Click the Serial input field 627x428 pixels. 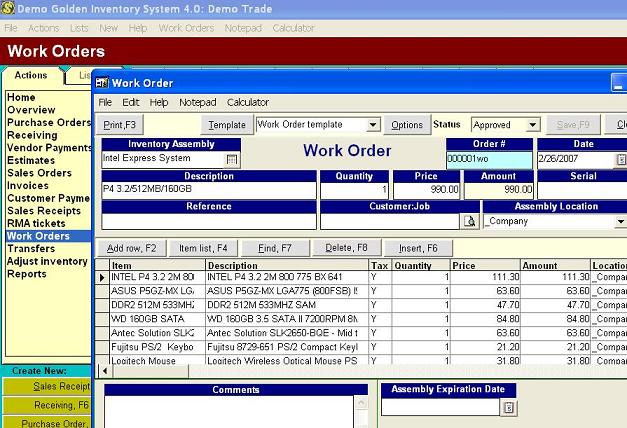583,190
